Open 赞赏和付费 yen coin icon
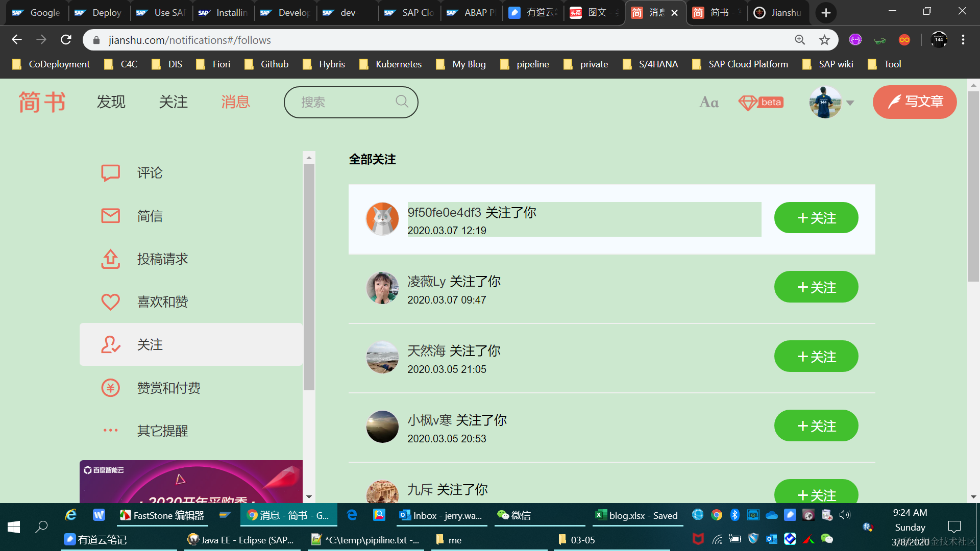980x551 pixels. tap(110, 388)
